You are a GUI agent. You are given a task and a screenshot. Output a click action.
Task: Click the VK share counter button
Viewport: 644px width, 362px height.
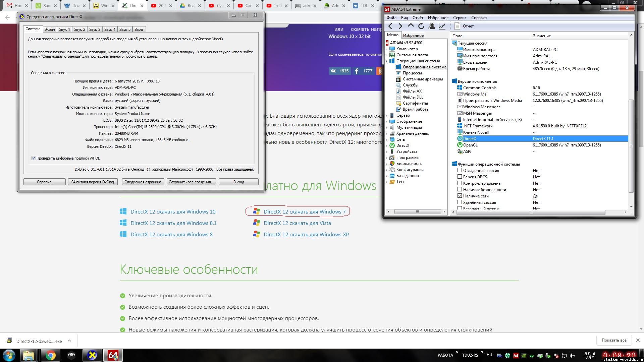click(339, 71)
